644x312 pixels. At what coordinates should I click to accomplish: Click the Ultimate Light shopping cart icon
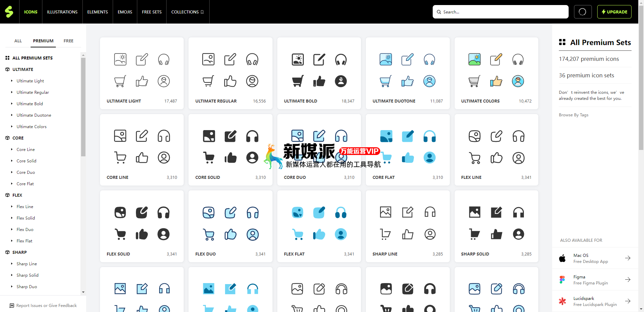click(x=120, y=81)
